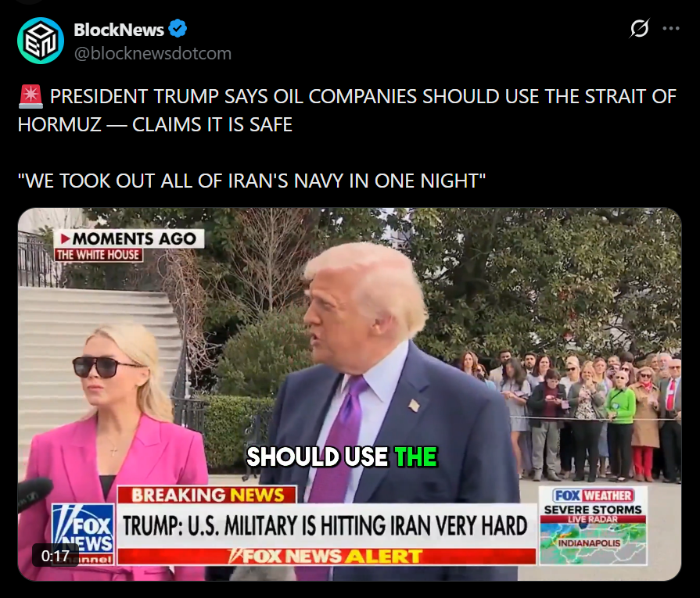The width and height of the screenshot is (700, 598).
Task: Click the red siren emoji in the post
Action: pyautogui.click(x=31, y=96)
